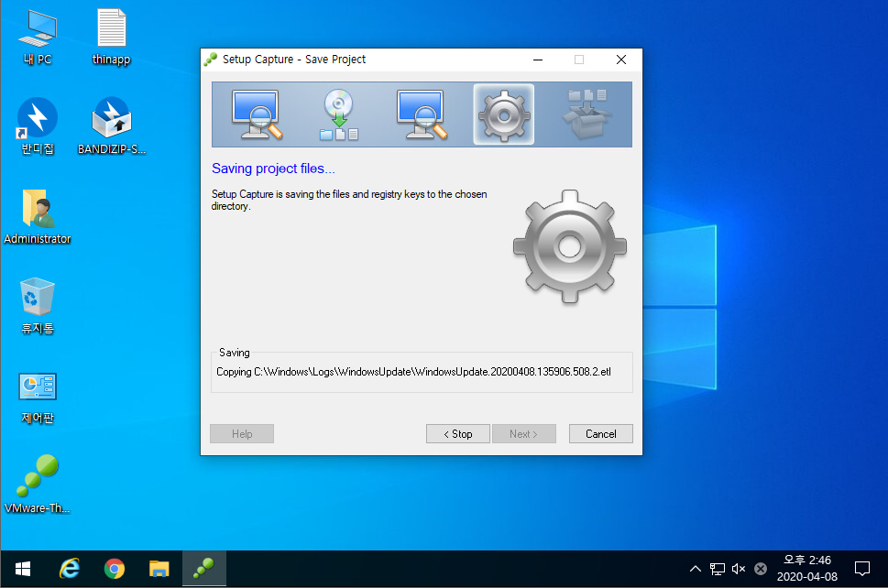Image resolution: width=888 pixels, height=588 pixels.
Task: Select the thinapp text file on desktop
Action: point(111,37)
